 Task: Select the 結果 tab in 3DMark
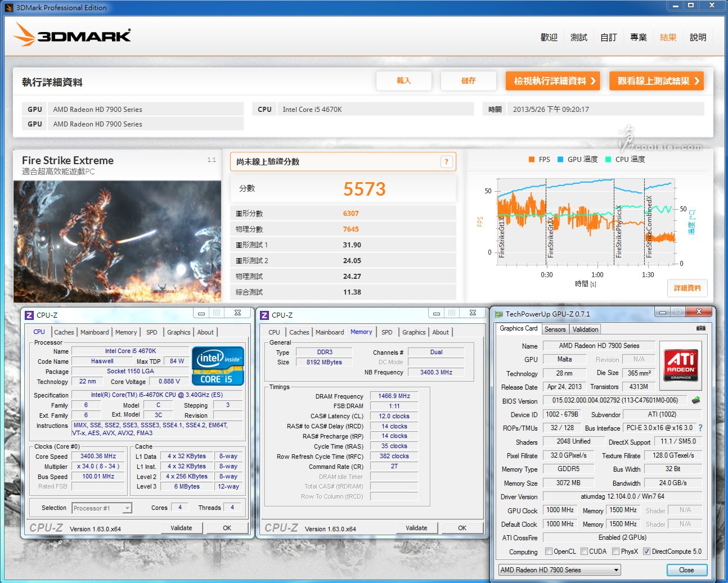(668, 37)
